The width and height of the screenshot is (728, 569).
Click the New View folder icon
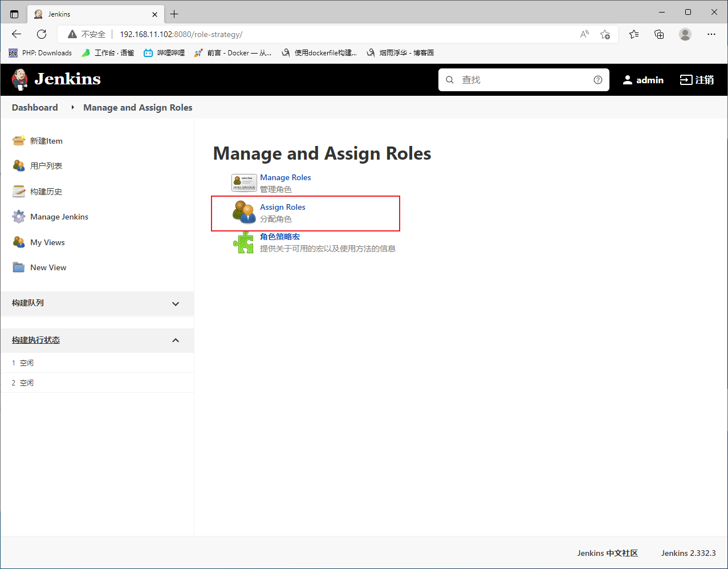click(x=19, y=267)
